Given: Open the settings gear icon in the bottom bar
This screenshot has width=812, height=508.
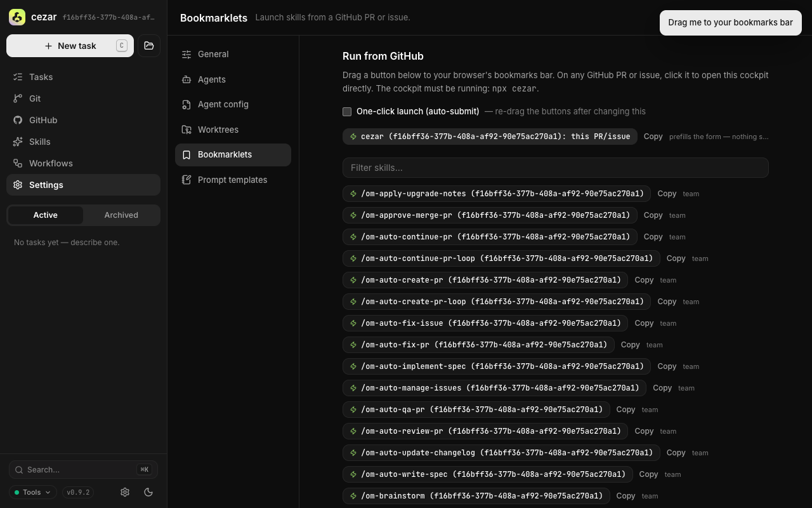Looking at the screenshot, I should click(125, 492).
